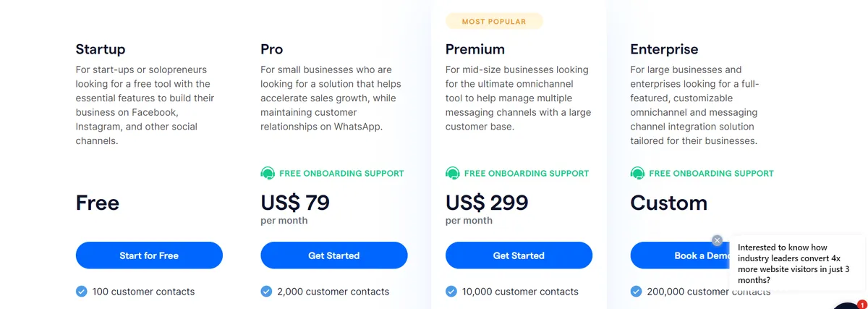The image size is (868, 309).
Task: Click the checkmark beside 10,000 customer contacts
Action: pos(451,292)
